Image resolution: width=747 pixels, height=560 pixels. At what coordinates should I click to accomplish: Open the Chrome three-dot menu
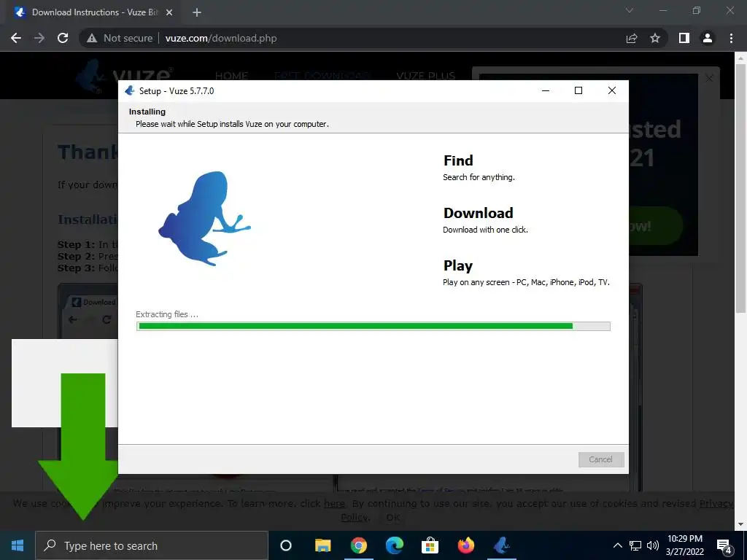[x=731, y=38]
